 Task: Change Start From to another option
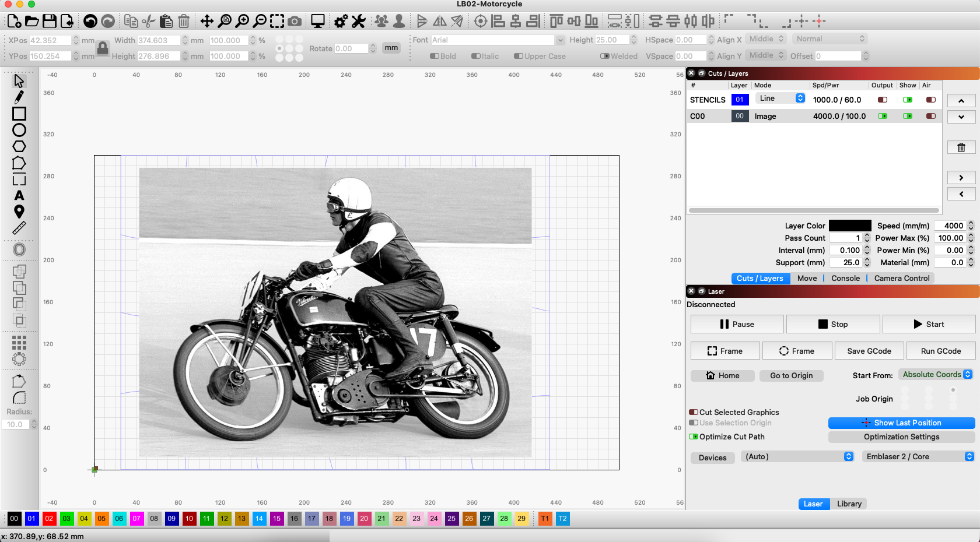tap(936, 375)
